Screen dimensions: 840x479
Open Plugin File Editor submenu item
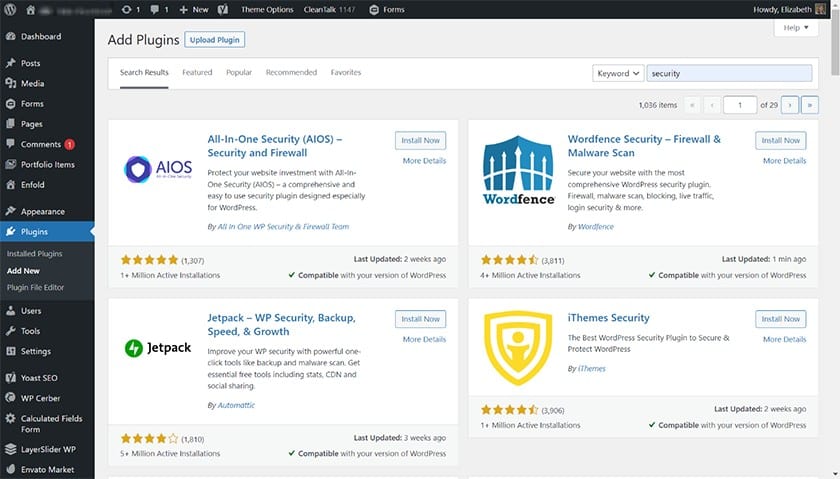point(35,287)
